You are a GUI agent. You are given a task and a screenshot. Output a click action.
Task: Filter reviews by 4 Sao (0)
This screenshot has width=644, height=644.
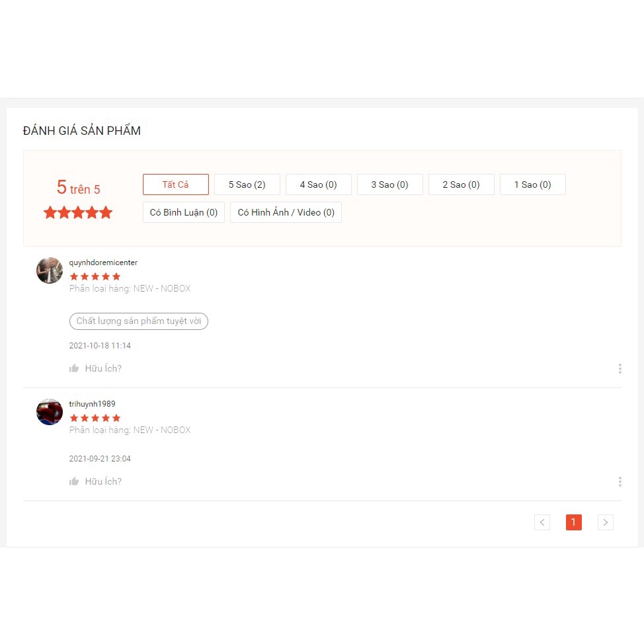point(318,184)
